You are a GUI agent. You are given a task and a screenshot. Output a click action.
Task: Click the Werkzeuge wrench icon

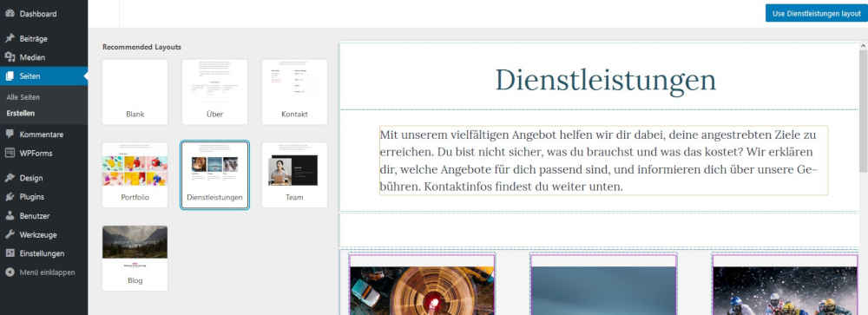[x=10, y=234]
